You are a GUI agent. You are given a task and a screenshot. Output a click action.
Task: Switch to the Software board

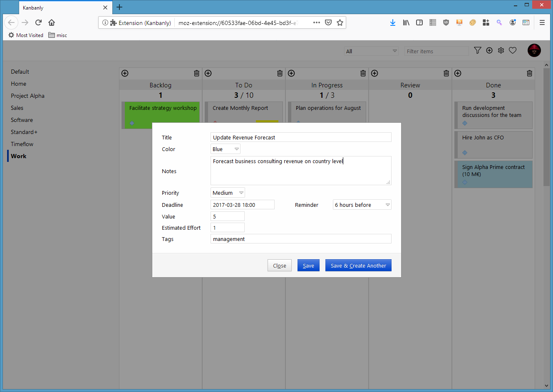pyautogui.click(x=22, y=120)
